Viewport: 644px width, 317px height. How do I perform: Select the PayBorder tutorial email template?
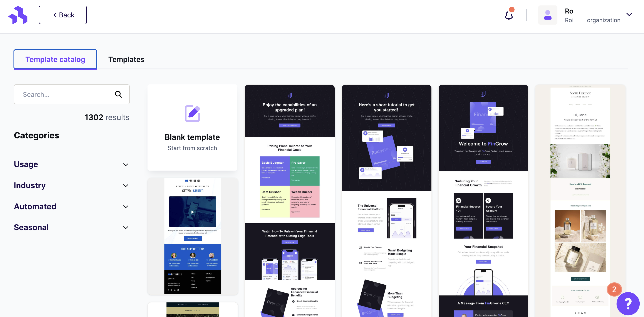point(192,236)
